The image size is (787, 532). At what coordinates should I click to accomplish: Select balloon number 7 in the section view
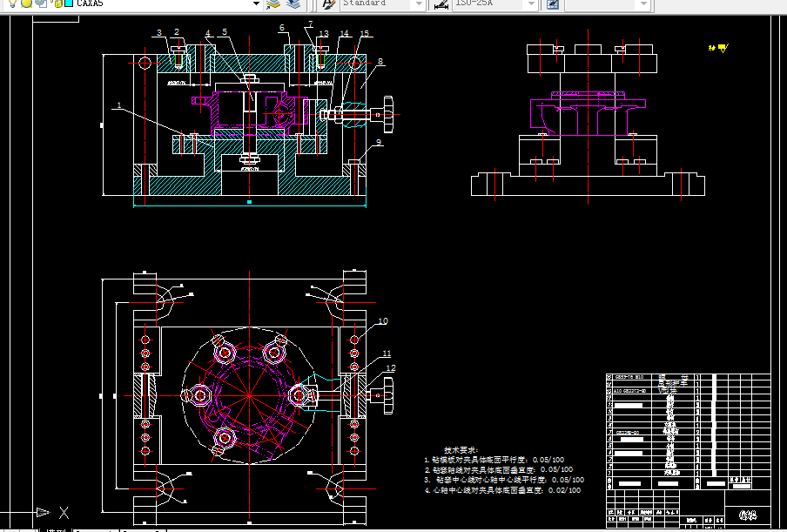(311, 24)
